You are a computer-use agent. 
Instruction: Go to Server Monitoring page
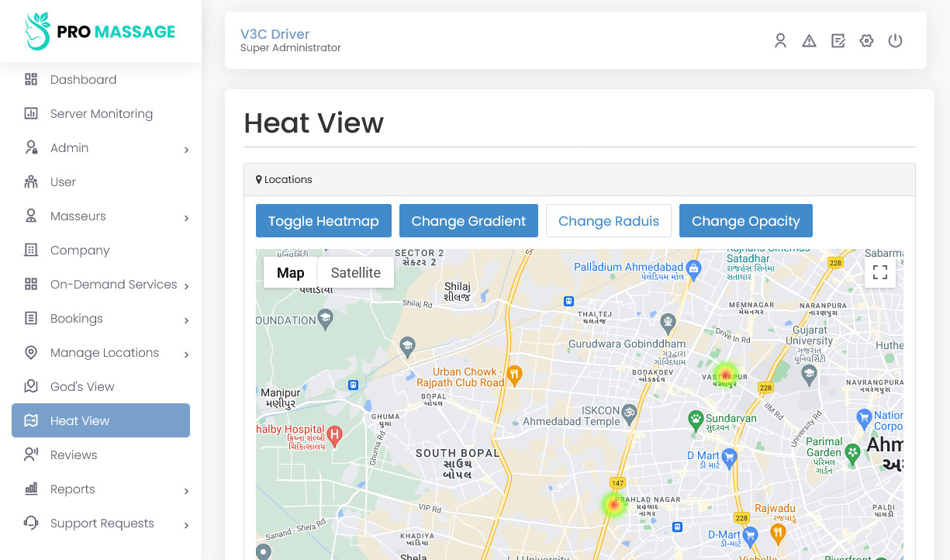click(101, 113)
